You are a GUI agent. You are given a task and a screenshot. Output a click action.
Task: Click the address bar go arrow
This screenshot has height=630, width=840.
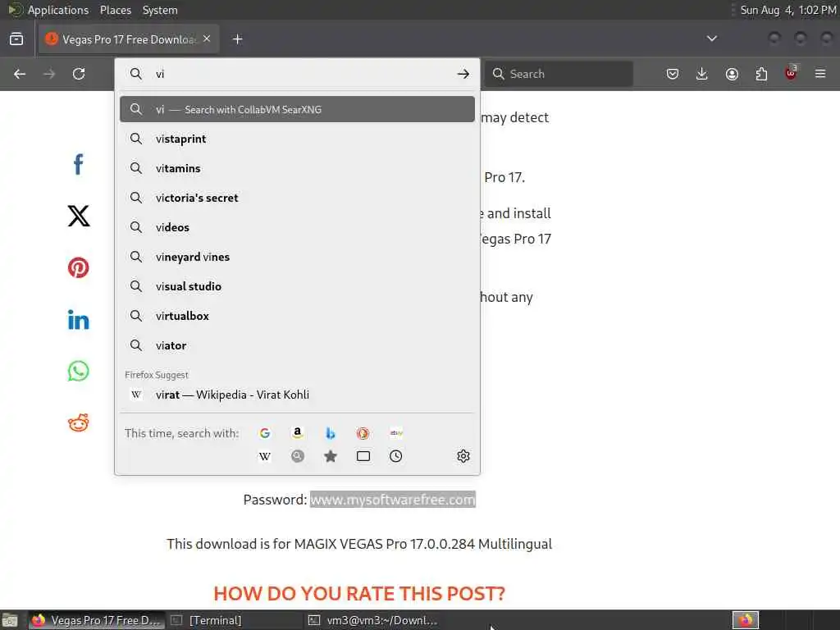click(463, 74)
